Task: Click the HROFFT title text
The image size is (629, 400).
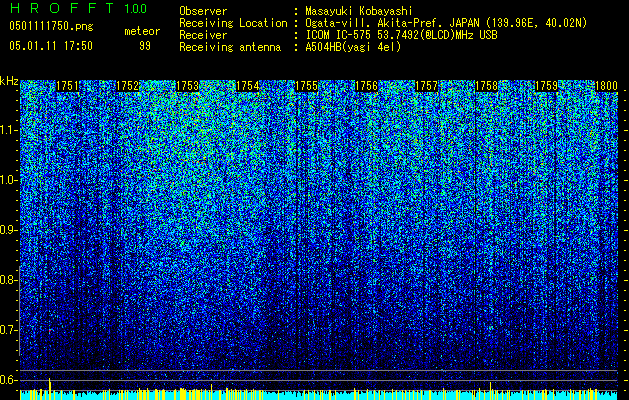Action: [x=62, y=8]
